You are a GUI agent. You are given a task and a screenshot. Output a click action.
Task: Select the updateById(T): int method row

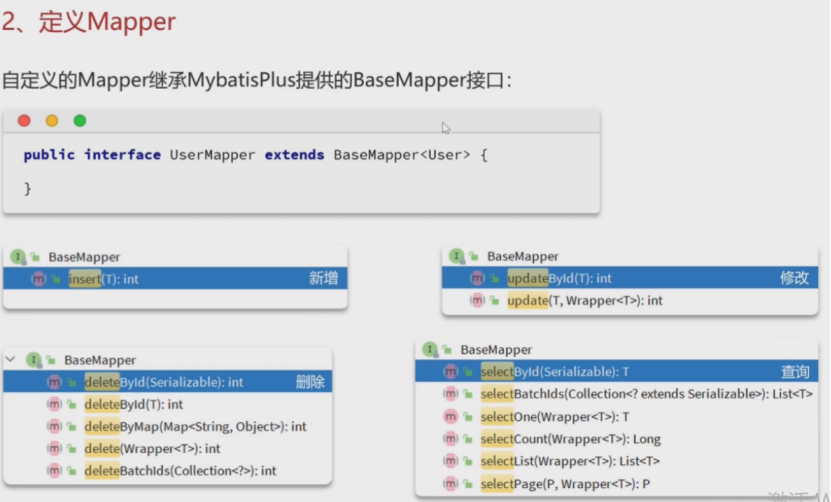point(630,278)
